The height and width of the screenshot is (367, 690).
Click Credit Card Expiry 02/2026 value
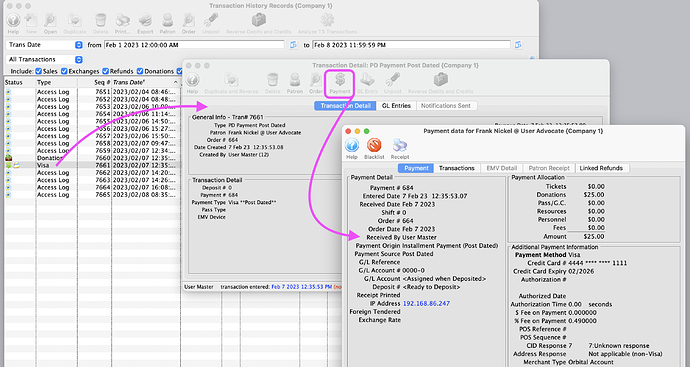coord(581,272)
